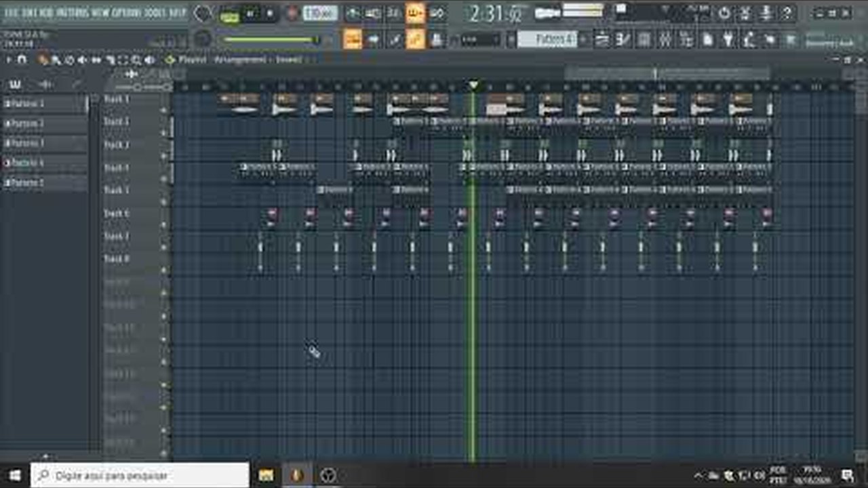Screen dimensions: 868x488
Task: Select Pattern 2 in the picker list
Action: click(45, 123)
